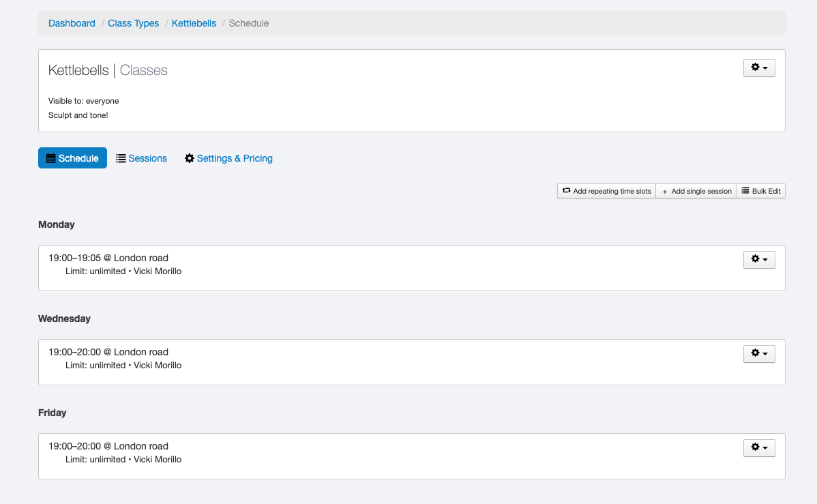Select the Schedule tab
This screenshot has height=504, width=817.
(x=78, y=158)
